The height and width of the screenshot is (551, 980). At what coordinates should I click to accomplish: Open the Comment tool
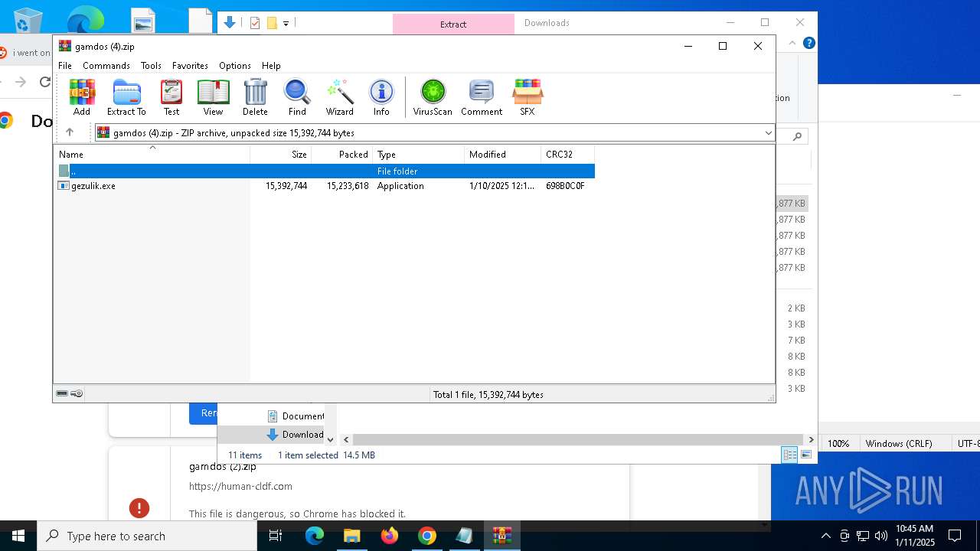click(482, 97)
